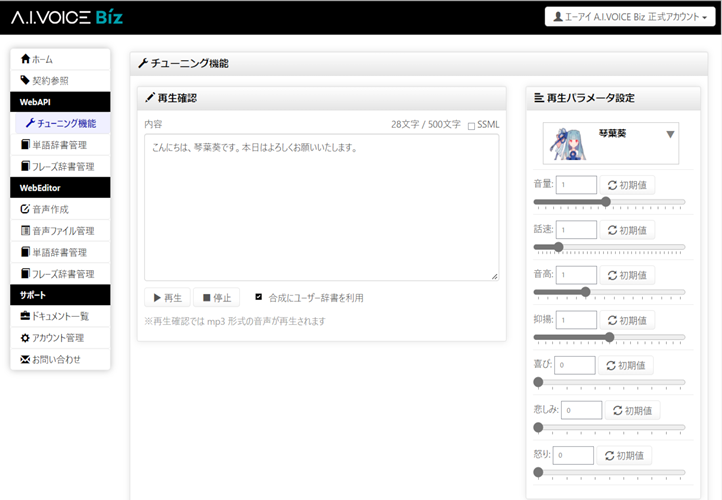Reset 悲しみ with 初期値 button

[x=633, y=410]
